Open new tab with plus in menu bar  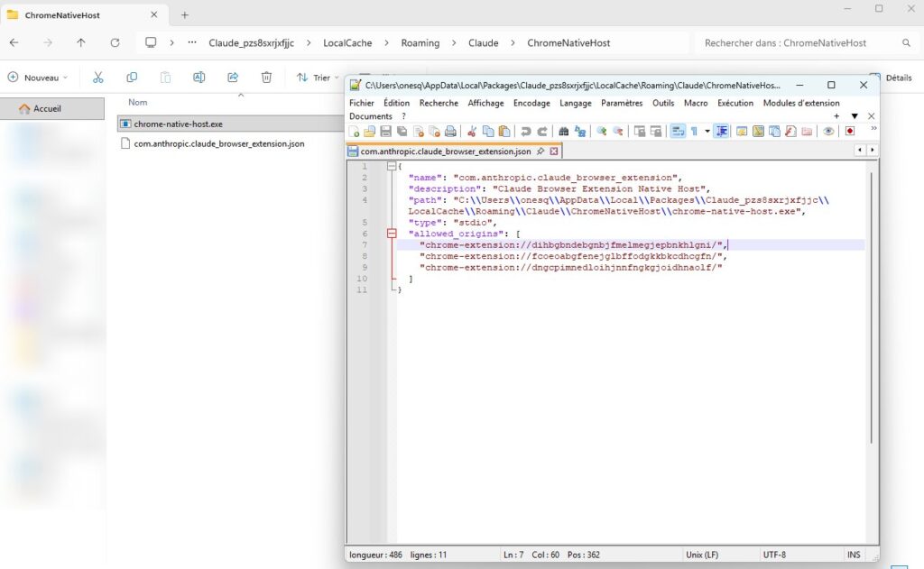click(836, 116)
